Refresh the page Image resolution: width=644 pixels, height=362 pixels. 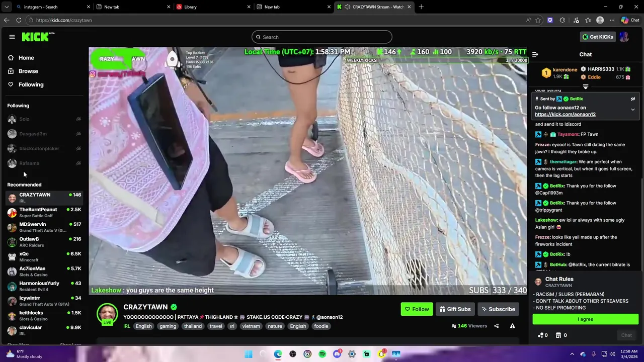point(19,20)
